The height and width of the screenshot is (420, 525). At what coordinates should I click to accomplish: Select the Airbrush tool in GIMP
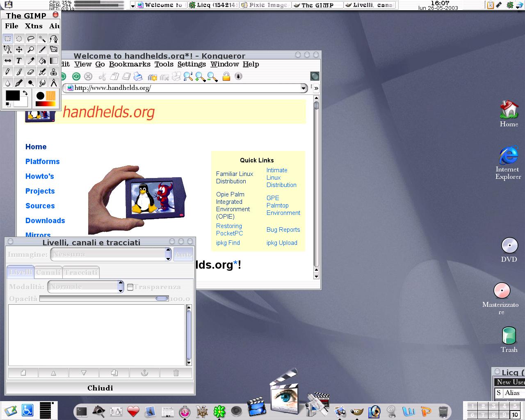click(x=42, y=72)
